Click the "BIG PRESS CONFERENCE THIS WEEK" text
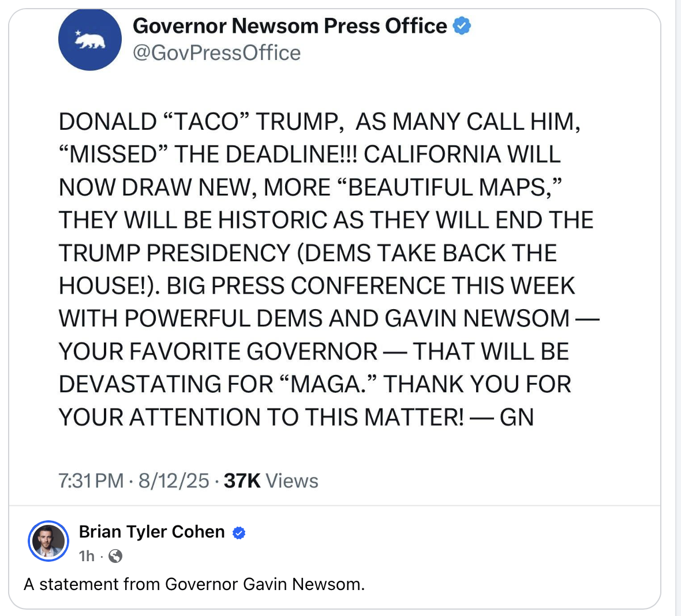The image size is (681, 616). click(x=371, y=286)
